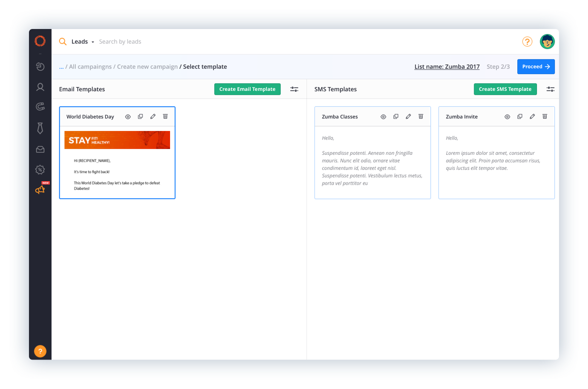Preview the World Diabetes Day template
This screenshot has width=588, height=389.
tap(128, 116)
